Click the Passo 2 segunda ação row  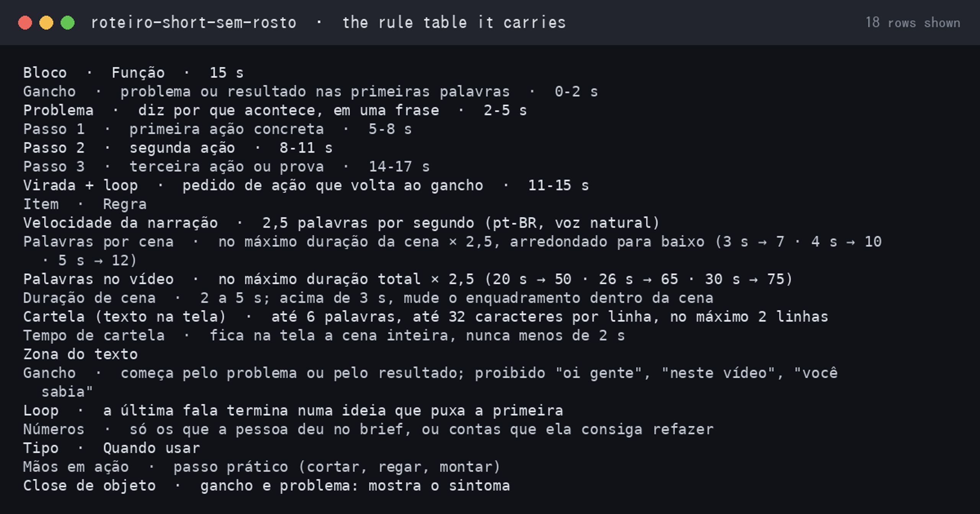(x=178, y=148)
